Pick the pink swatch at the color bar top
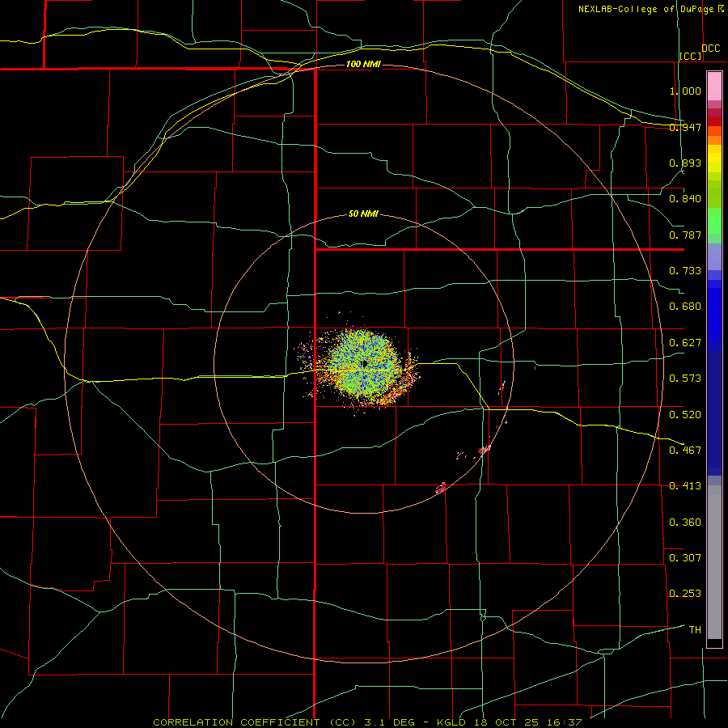Image resolution: width=728 pixels, height=728 pixels. tap(714, 87)
